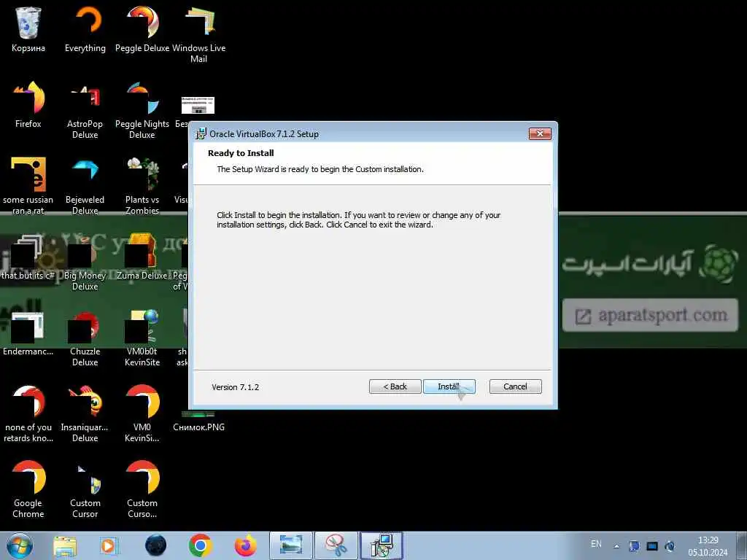Go back with the Back button
The image size is (747, 560).
pyautogui.click(x=395, y=386)
